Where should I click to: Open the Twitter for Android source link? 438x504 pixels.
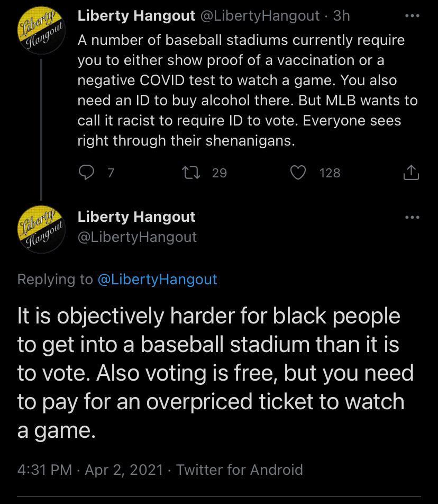[x=240, y=470]
